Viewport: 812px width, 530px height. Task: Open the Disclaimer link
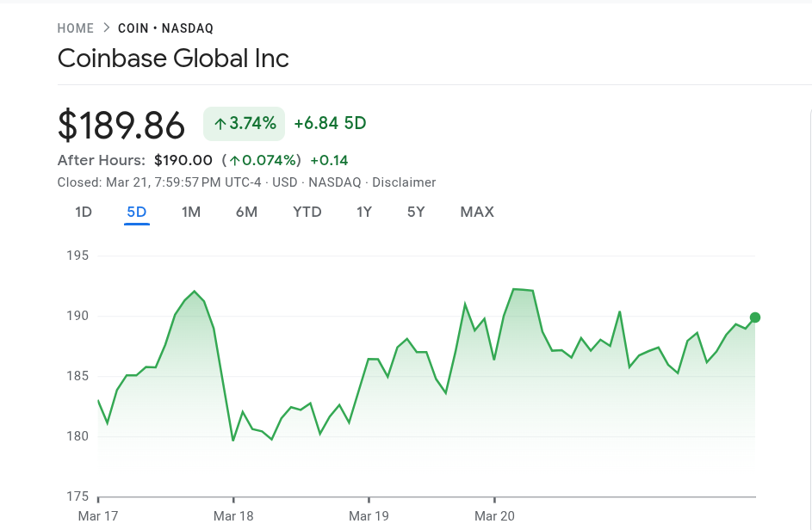coord(404,182)
